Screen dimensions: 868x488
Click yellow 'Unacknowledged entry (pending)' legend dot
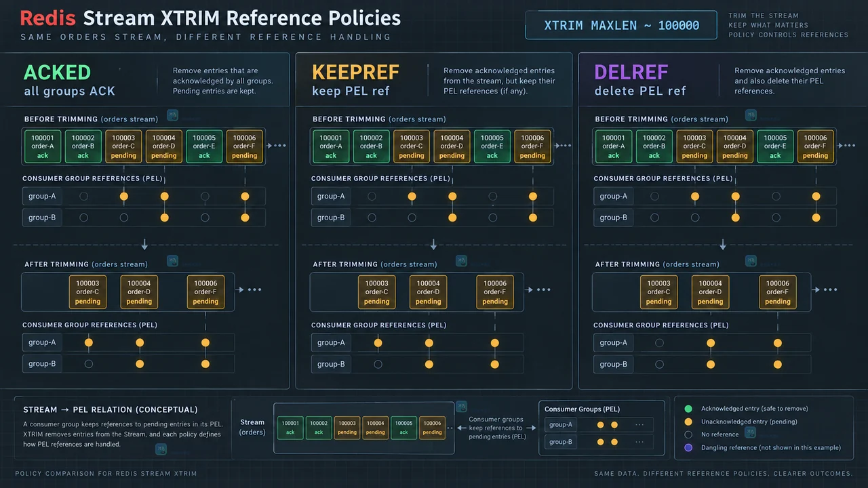688,422
